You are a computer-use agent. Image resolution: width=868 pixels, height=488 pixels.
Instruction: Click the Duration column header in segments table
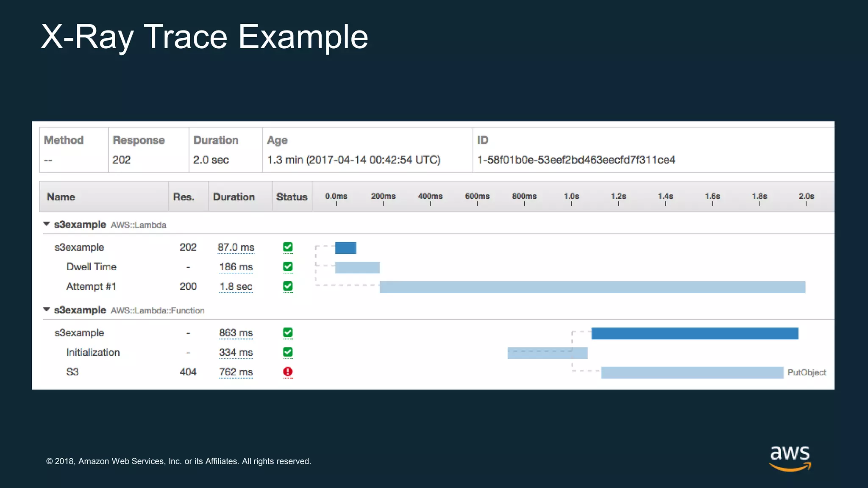pos(234,197)
